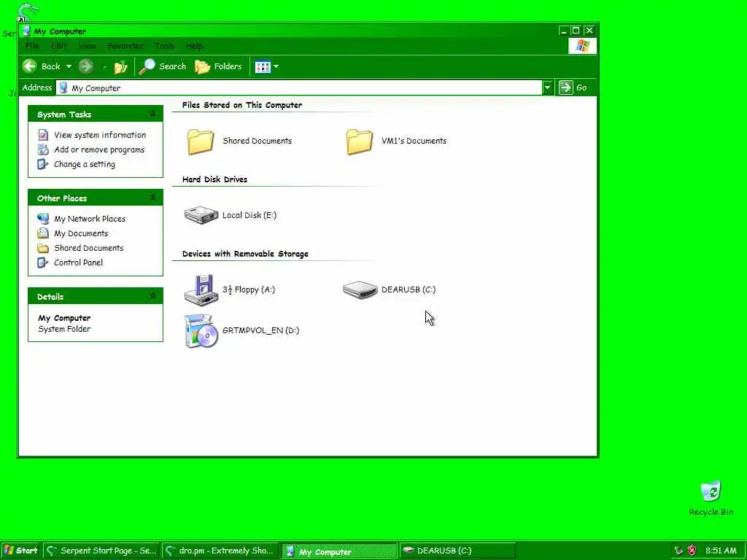Click the Forward arrow toolbar button
The width and height of the screenshot is (747, 560).
pos(86,66)
